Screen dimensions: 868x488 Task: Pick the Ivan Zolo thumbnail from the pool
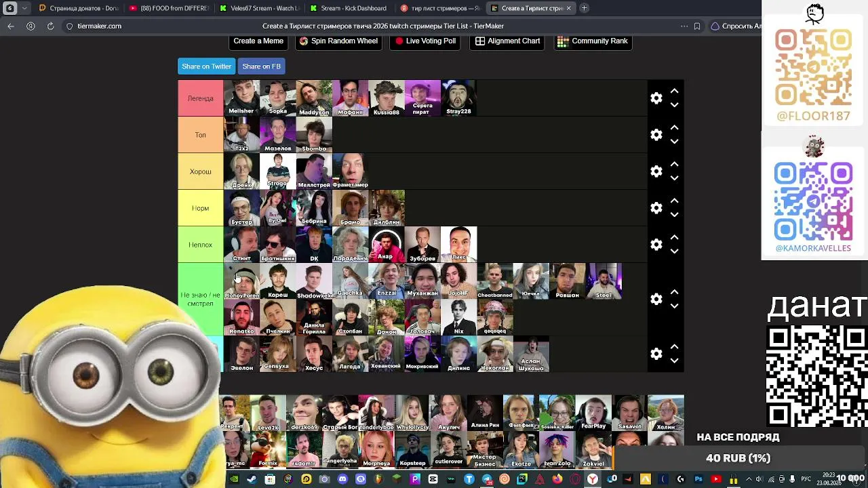point(557,449)
